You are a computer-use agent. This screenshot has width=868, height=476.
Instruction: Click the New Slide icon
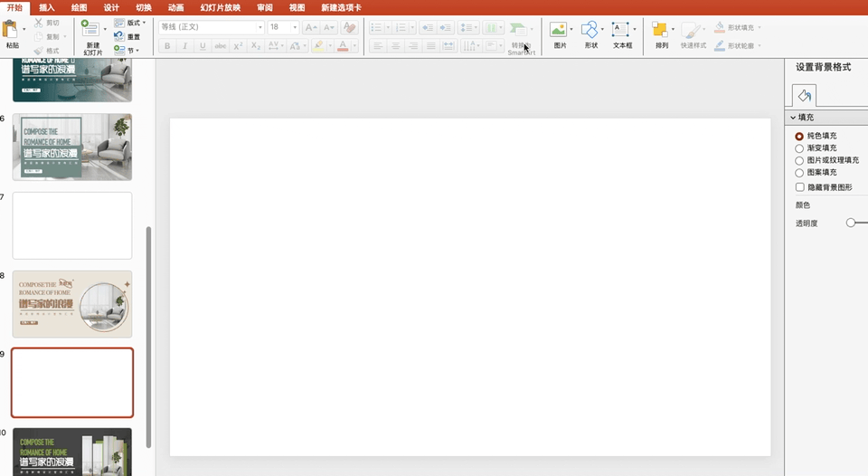(90, 28)
